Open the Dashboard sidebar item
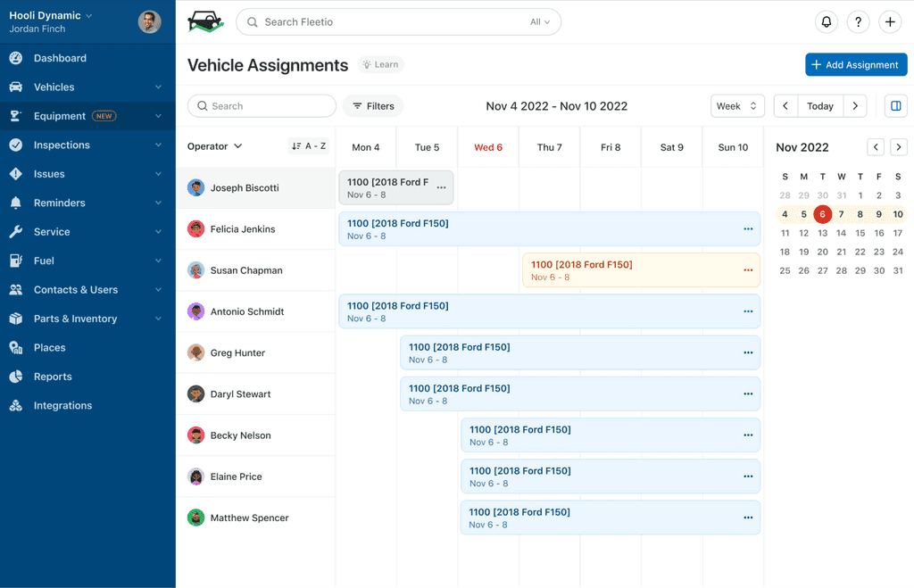 point(60,58)
